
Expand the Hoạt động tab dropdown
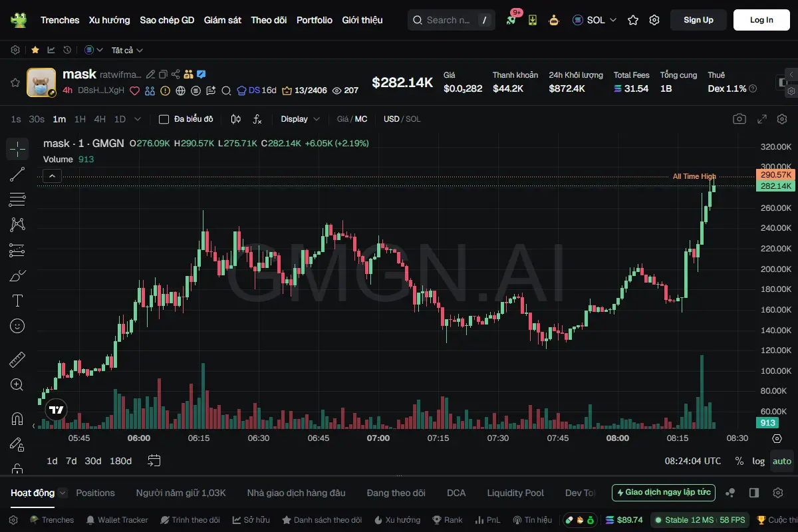click(x=63, y=493)
